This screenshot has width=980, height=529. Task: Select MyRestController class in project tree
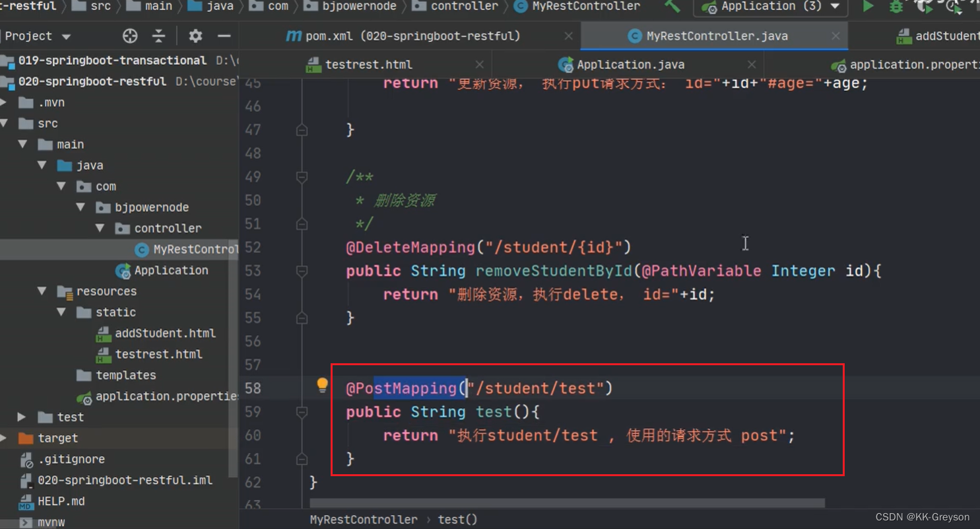pyautogui.click(x=187, y=250)
